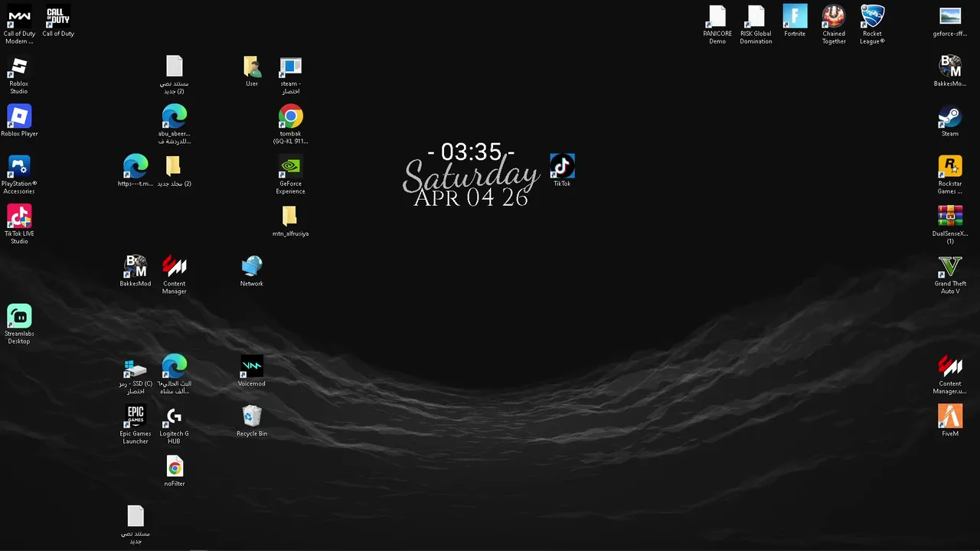
Task: Launch Rocket League
Action: [872, 24]
